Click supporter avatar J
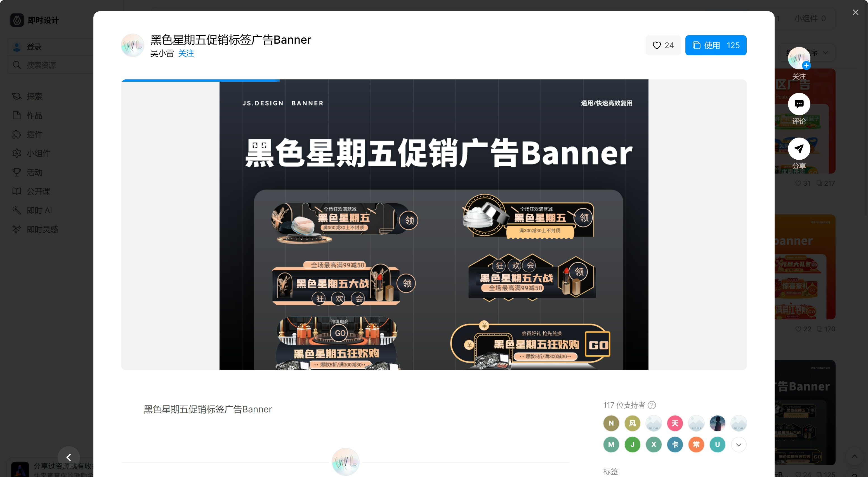 pos(632,445)
